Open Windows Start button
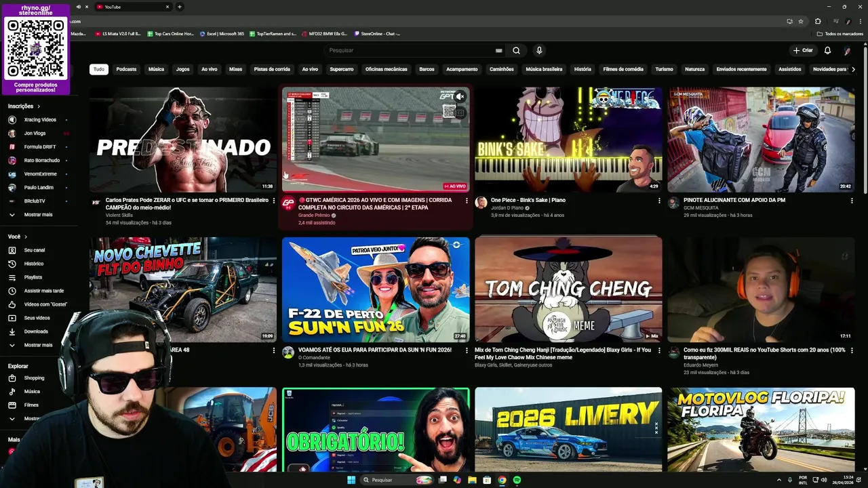 [x=351, y=480]
